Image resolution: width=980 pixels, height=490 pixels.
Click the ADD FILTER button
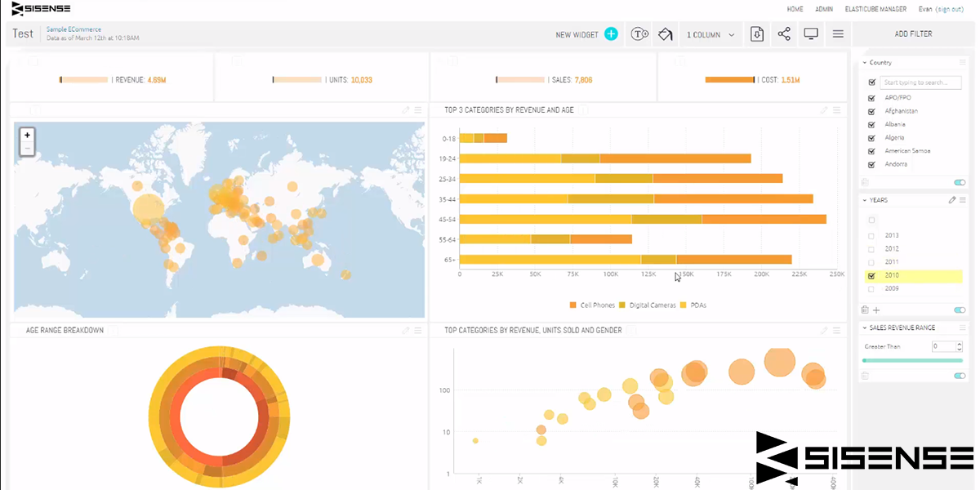point(913,33)
